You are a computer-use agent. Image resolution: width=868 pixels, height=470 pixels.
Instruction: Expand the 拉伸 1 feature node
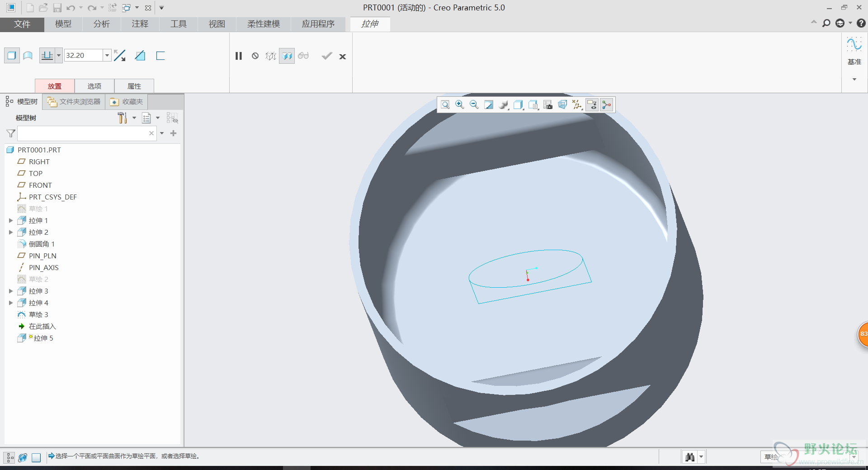(11, 221)
